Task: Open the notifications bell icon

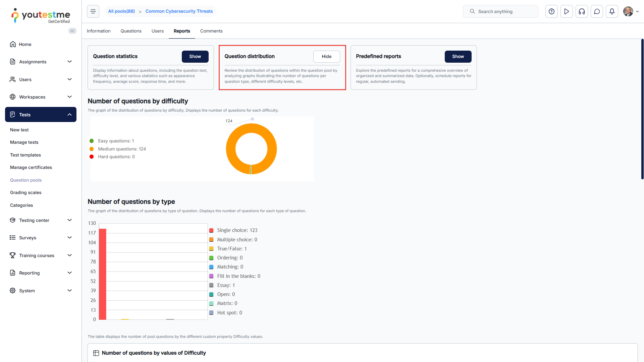Action: click(612, 11)
